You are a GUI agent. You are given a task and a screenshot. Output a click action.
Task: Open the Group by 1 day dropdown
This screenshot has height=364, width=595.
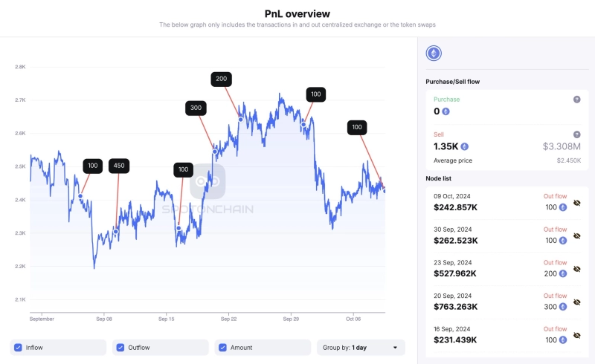[x=361, y=348]
